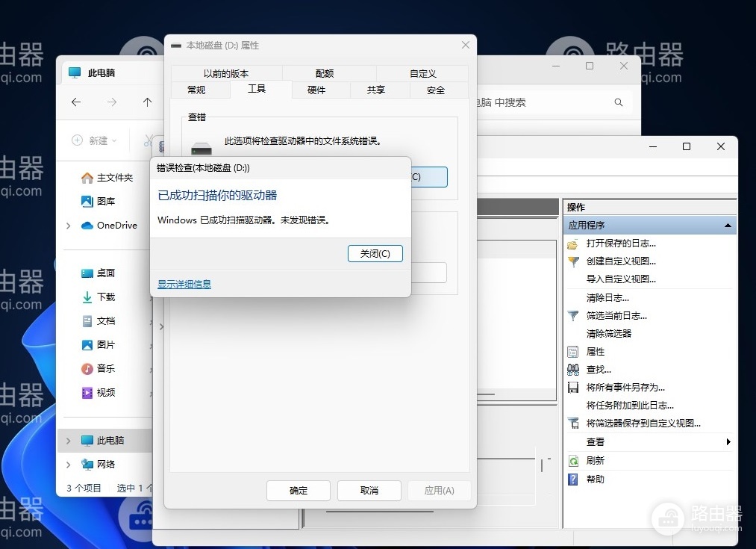Select OneDrive in the Explorer sidebar
Viewport: 756px width, 549px height.
point(110,226)
